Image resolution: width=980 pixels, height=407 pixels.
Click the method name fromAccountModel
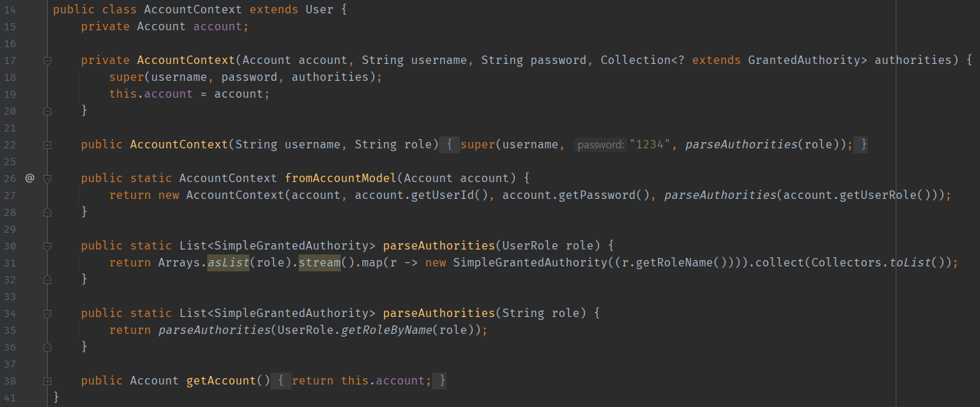[341, 178]
